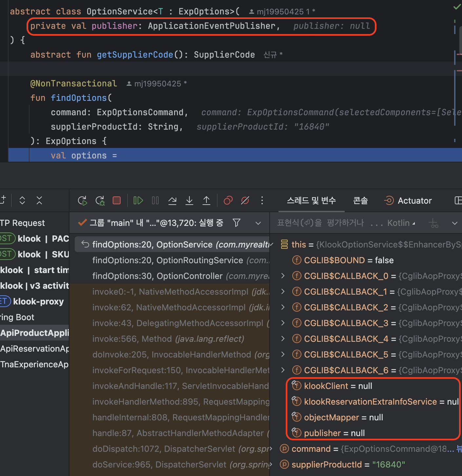
Task: Click the rerun-in-debug-mode bug icon
Action: point(100,200)
